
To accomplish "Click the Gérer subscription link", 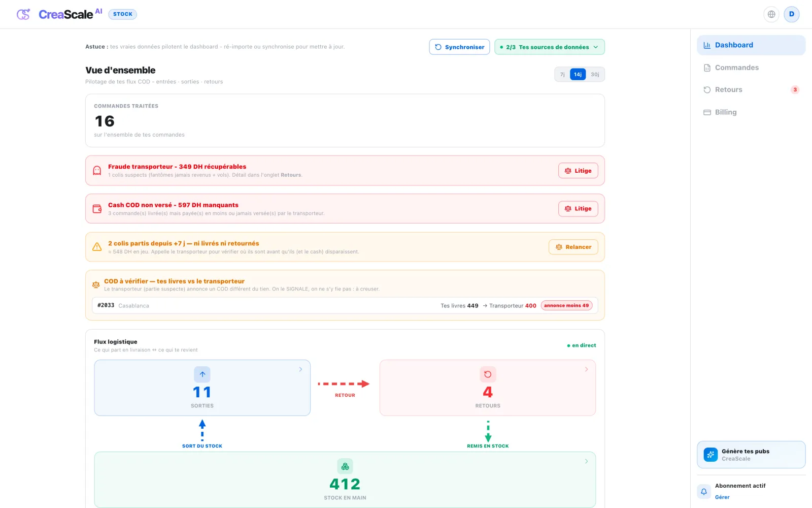I will pos(722,497).
